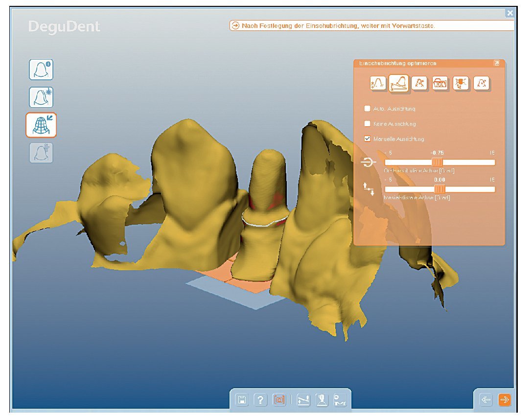Click the Mesial-distale Achse slider handle
The image size is (532, 420).
point(440,189)
